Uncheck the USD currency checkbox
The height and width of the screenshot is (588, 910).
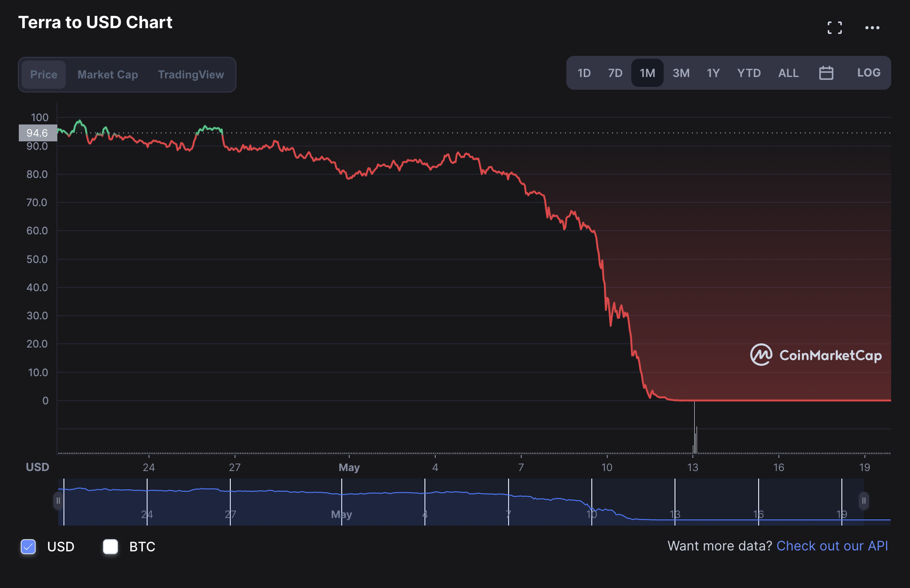pyautogui.click(x=29, y=546)
